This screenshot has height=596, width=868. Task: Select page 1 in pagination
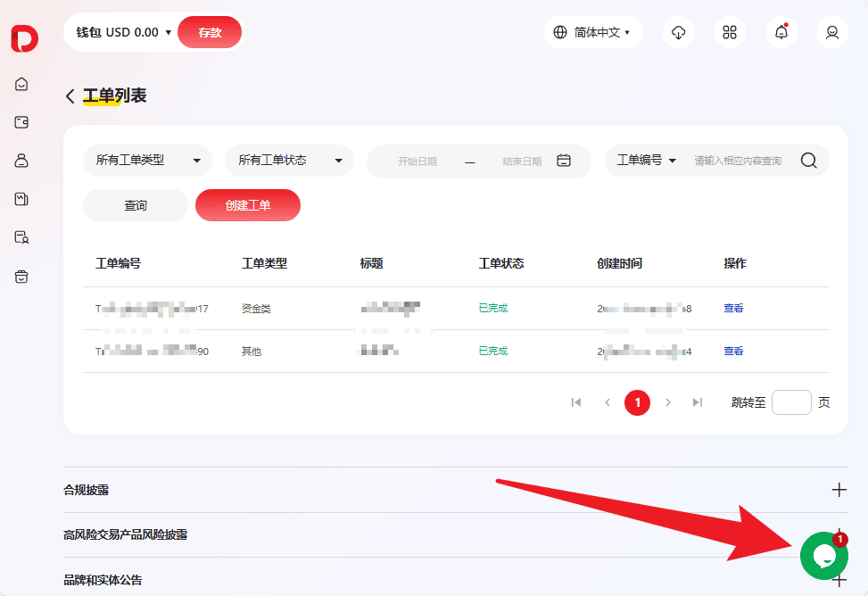637,402
